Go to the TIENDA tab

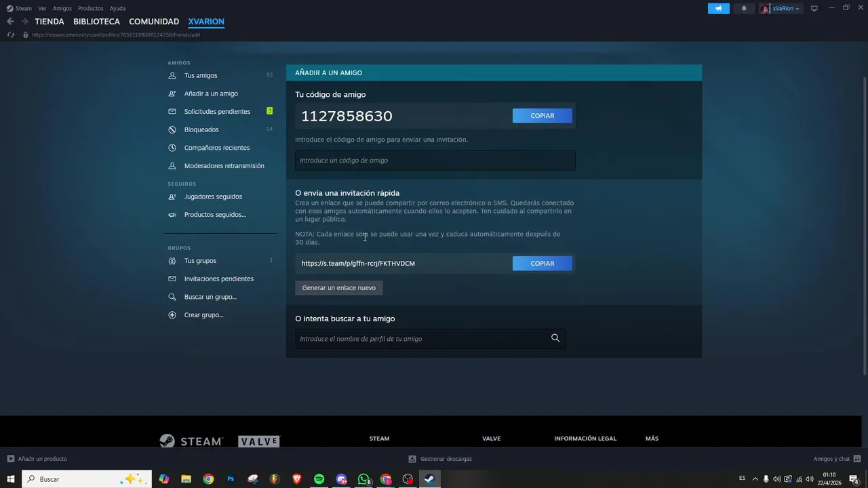click(x=50, y=22)
